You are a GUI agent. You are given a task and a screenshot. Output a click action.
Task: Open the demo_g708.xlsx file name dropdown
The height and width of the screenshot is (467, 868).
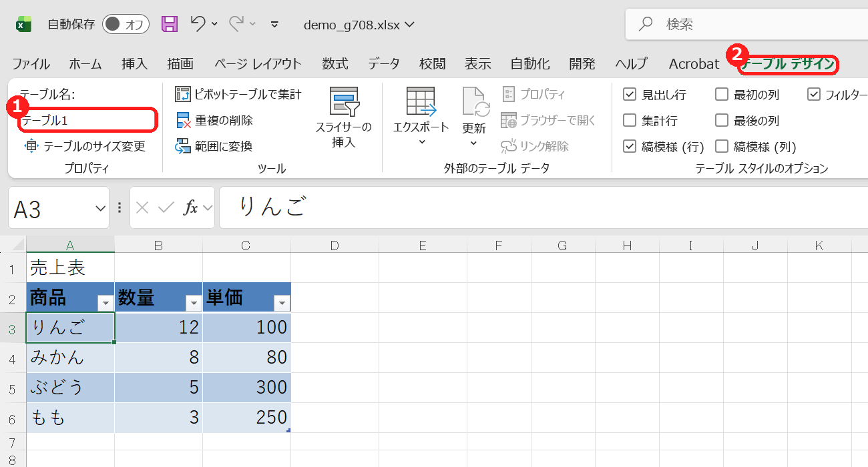click(409, 25)
